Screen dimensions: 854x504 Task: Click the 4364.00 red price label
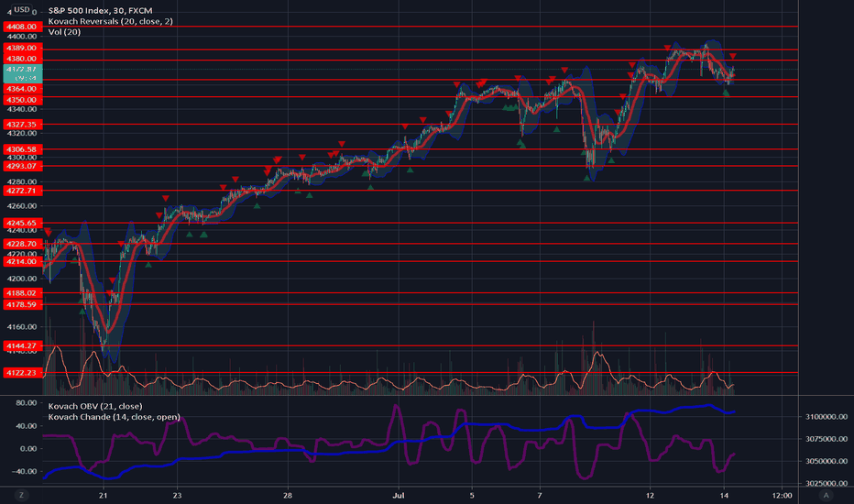[x=22, y=88]
